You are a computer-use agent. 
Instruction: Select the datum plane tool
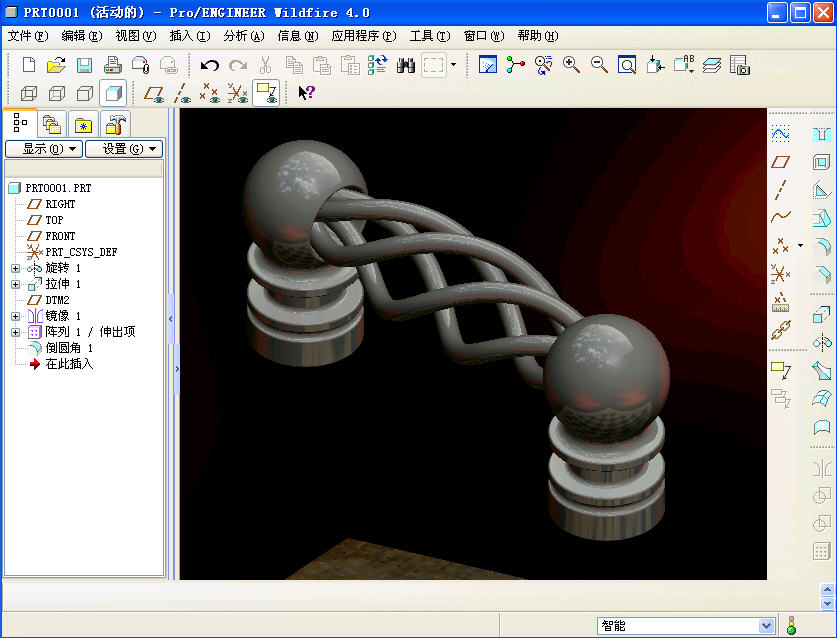(780, 161)
